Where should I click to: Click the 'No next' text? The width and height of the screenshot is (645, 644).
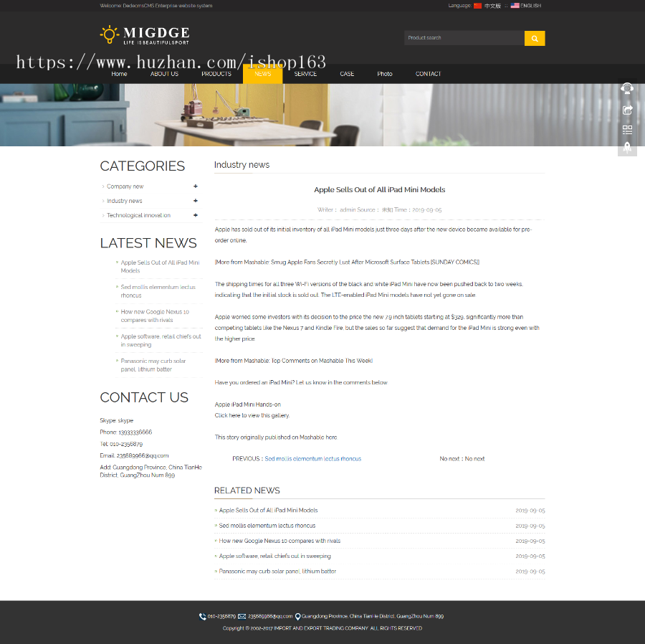pyautogui.click(x=462, y=459)
